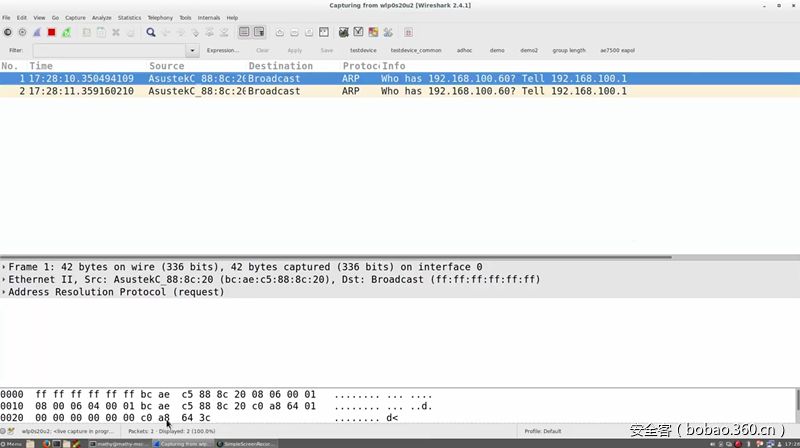Go back in packet history arrow
This screenshot has width=800, height=448.
(x=166, y=32)
